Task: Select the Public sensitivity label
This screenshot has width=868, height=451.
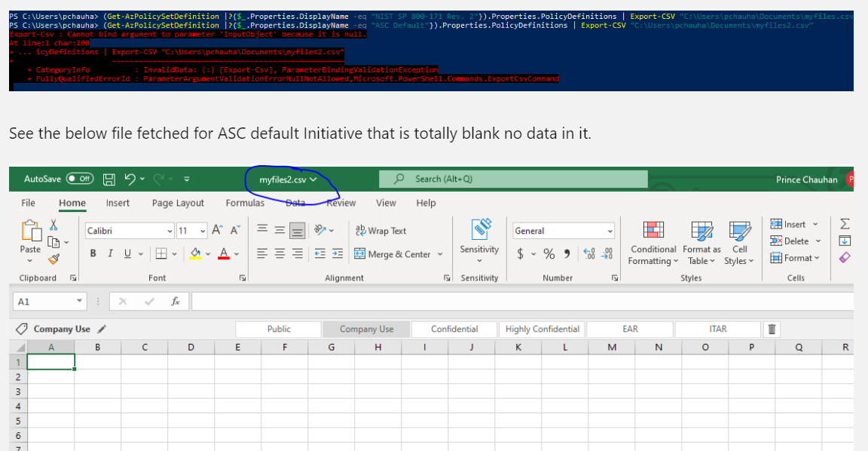Action: [279, 329]
